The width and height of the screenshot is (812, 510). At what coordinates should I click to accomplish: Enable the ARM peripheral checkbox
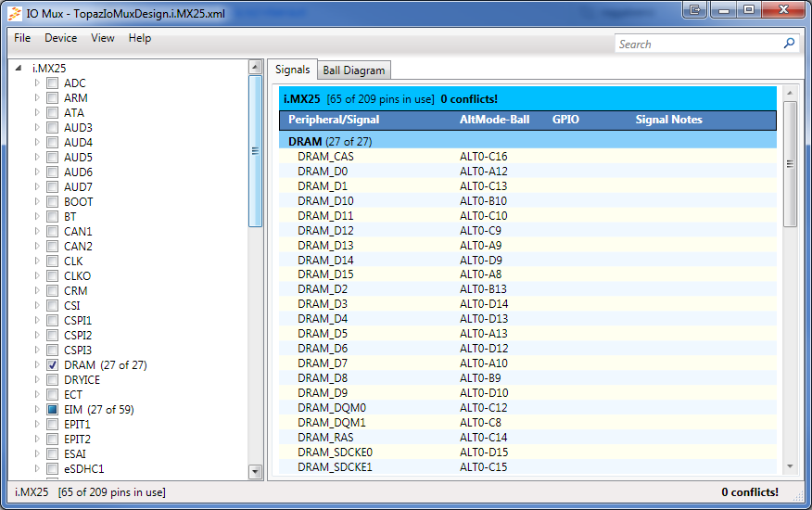pyautogui.click(x=52, y=98)
